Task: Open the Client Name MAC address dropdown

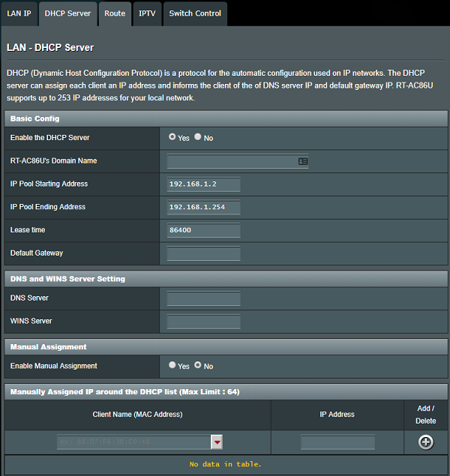Action: click(x=217, y=442)
